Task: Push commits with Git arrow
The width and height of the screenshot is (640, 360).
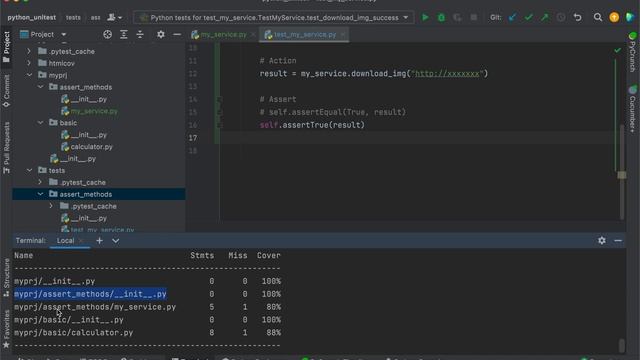Action: (545, 18)
